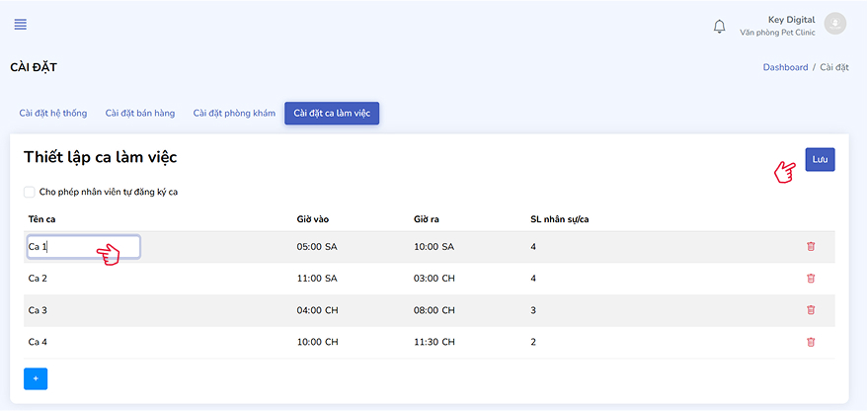The width and height of the screenshot is (868, 411).
Task: Go to Dashboard breadcrumb link
Action: tap(785, 67)
